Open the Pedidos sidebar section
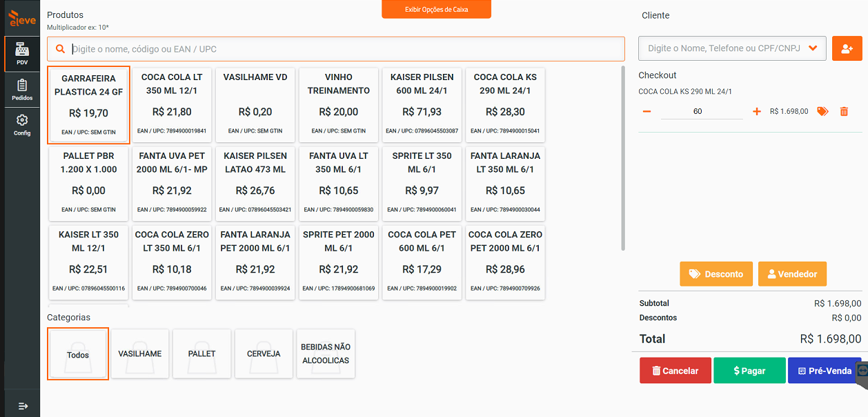The height and width of the screenshot is (417, 868). (x=22, y=90)
